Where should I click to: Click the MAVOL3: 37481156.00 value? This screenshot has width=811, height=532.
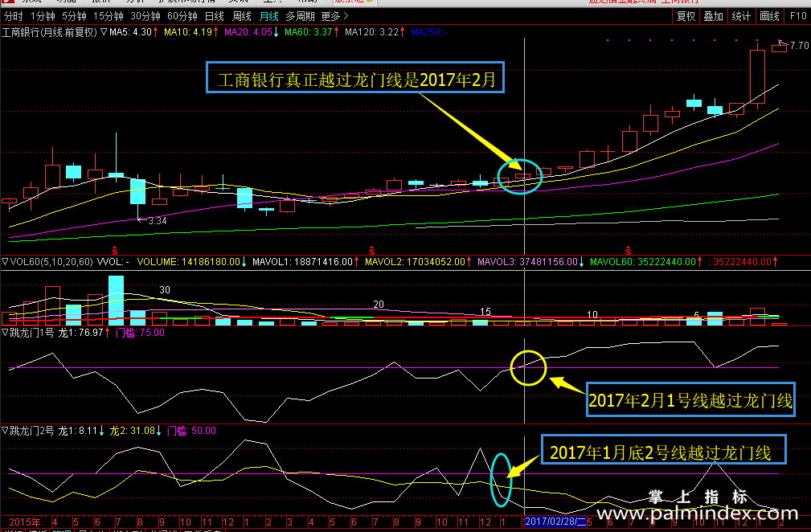(x=527, y=262)
